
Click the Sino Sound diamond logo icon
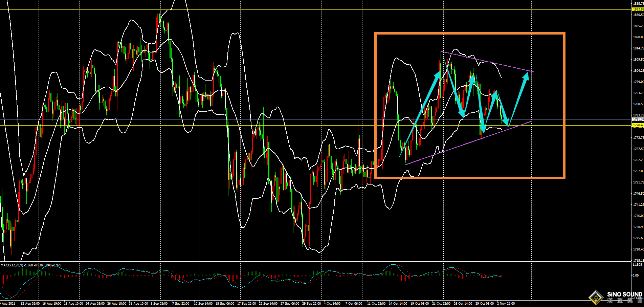tap(596, 298)
